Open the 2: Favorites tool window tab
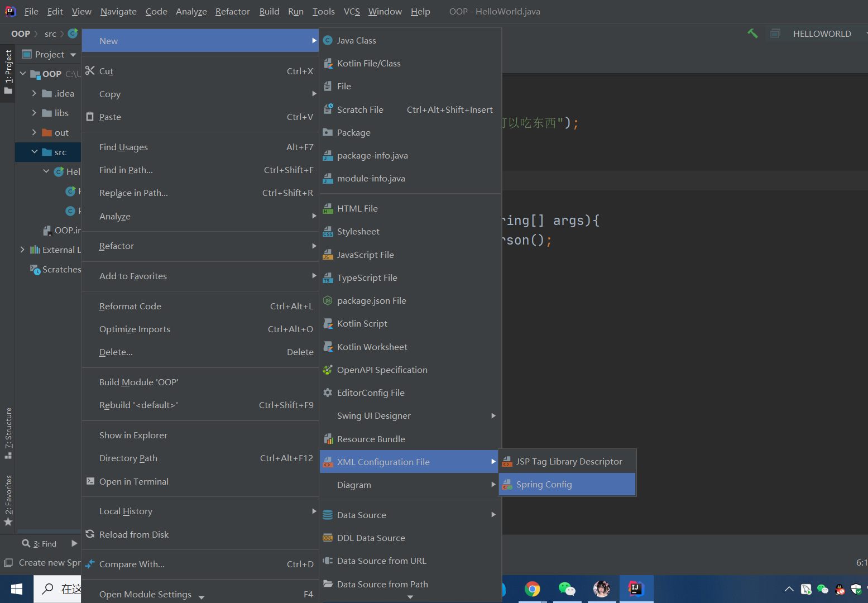Image resolution: width=868 pixels, height=603 pixels. click(x=8, y=501)
